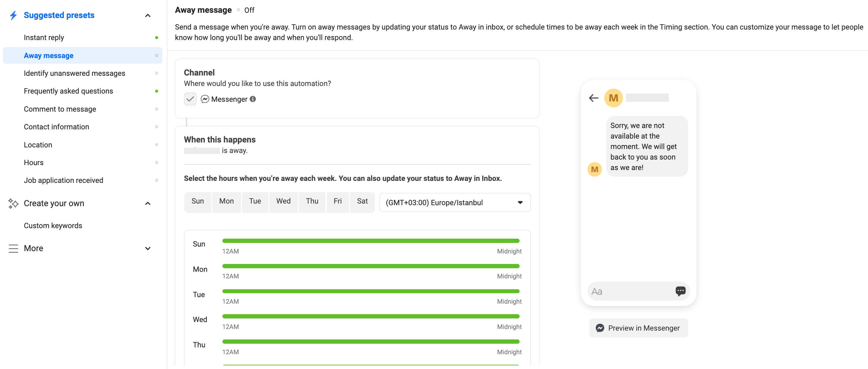Click the status dot beside Identify unanswered messages
Viewport: 868px width, 369px height.
click(x=156, y=73)
